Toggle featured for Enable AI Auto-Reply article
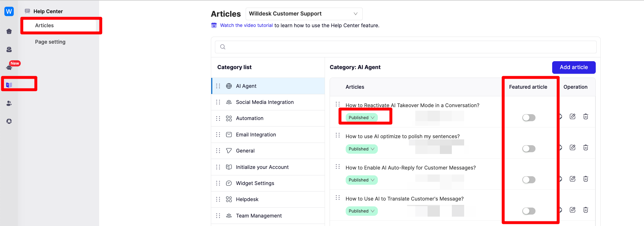This screenshot has height=226, width=644. (529, 180)
